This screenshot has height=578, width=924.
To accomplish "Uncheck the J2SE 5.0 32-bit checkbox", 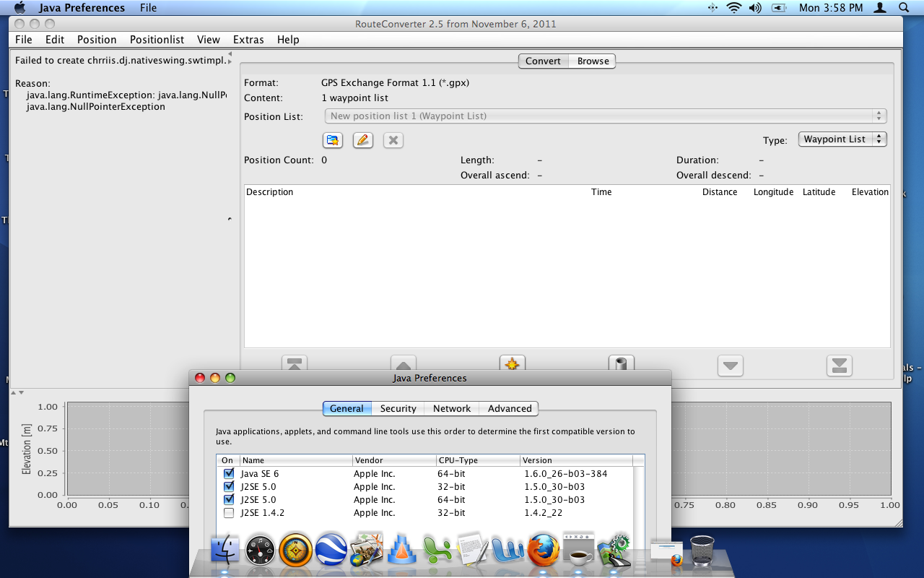I will [229, 487].
